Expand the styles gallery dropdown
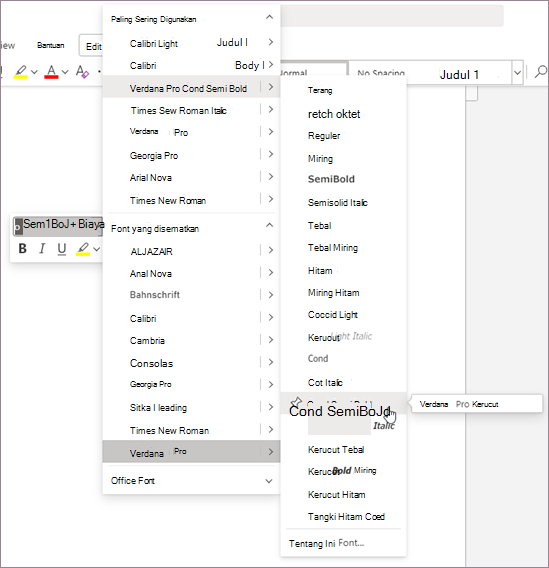549x568 pixels. point(517,72)
